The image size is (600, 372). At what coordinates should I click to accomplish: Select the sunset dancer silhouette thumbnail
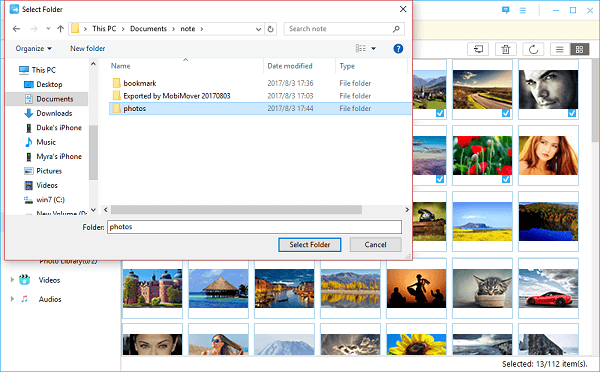416,288
